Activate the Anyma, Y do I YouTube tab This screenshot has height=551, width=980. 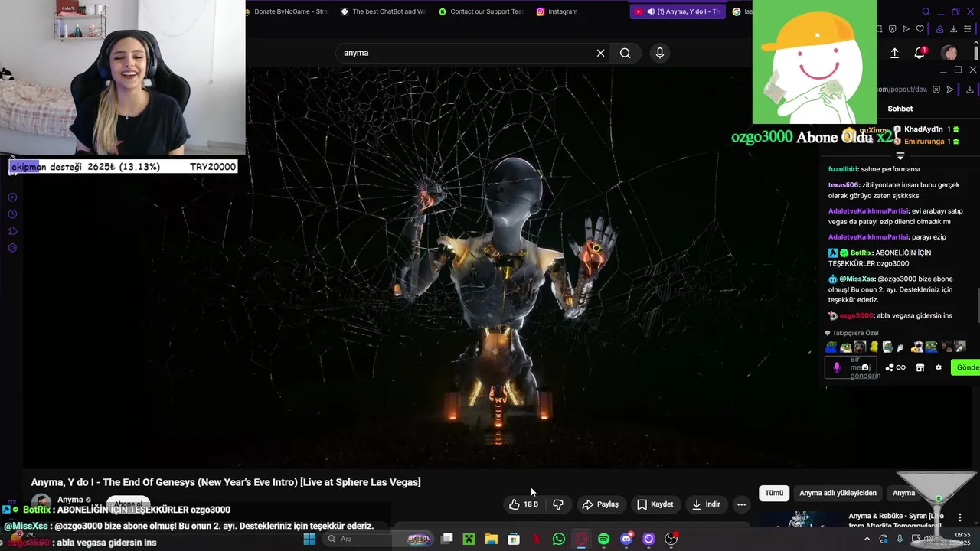pyautogui.click(x=677, y=11)
